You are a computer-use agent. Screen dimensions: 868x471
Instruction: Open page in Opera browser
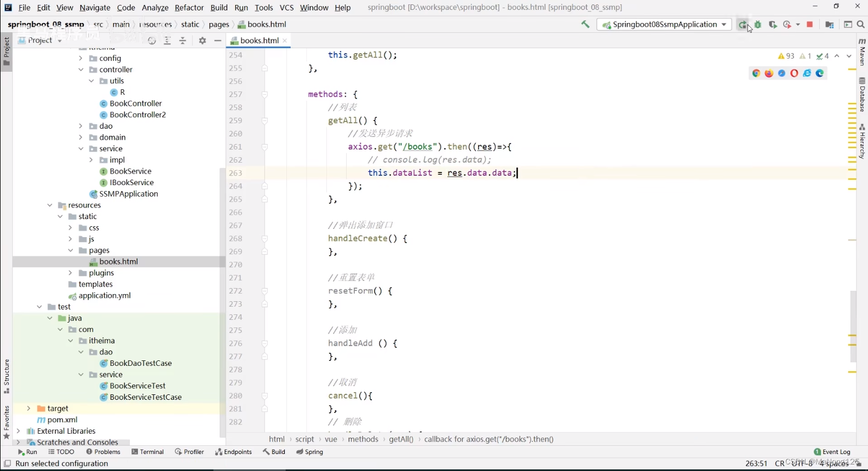(795, 73)
